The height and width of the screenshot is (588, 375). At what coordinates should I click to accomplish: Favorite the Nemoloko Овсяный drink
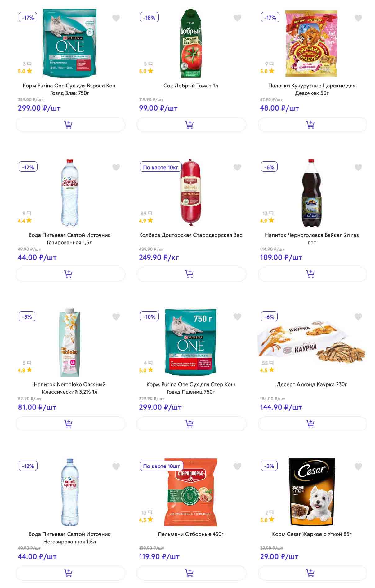[116, 317]
